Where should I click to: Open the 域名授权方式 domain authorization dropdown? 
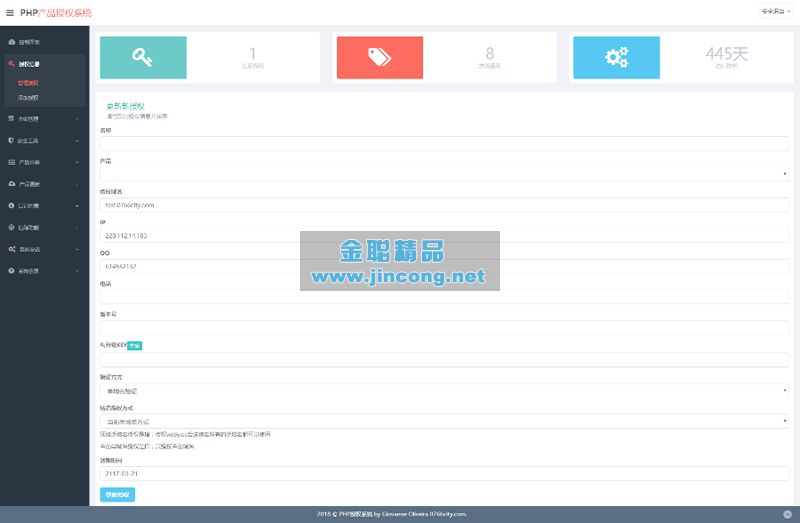pos(444,421)
